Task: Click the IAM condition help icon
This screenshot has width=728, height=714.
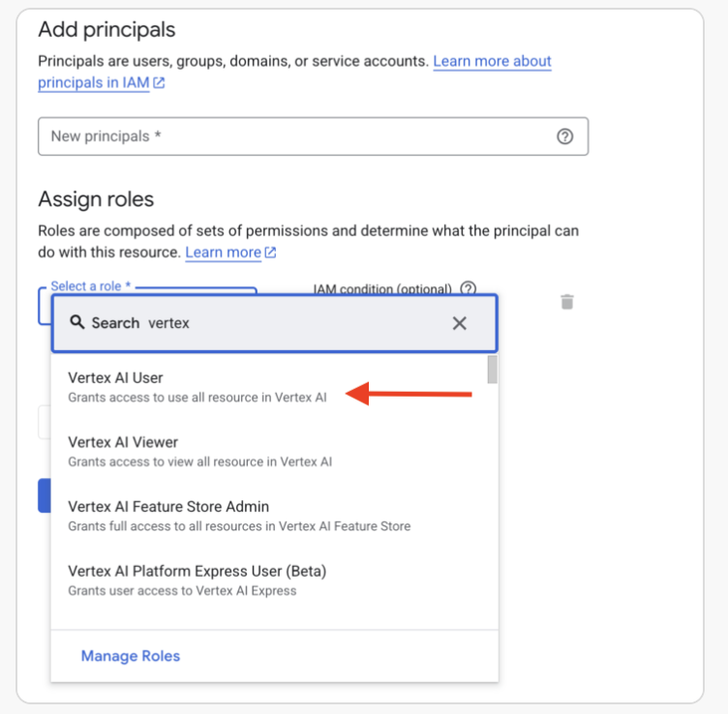Action: 469,288
